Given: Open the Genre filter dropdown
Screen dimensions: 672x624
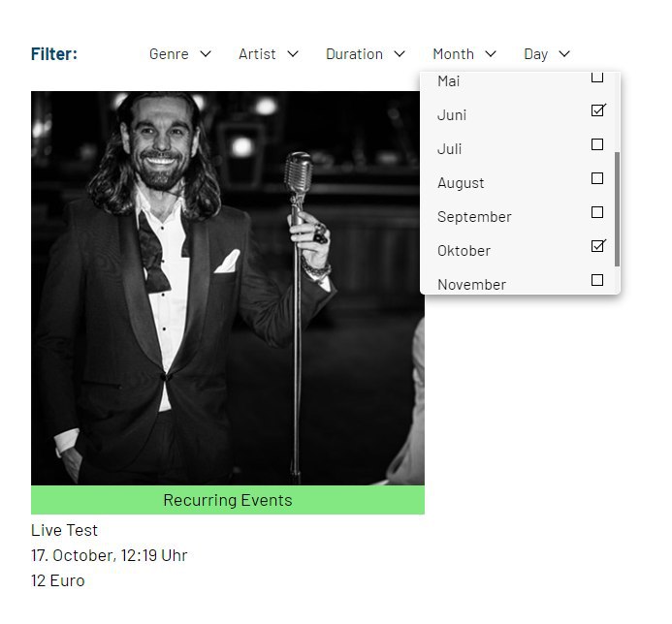Looking at the screenshot, I should [180, 54].
